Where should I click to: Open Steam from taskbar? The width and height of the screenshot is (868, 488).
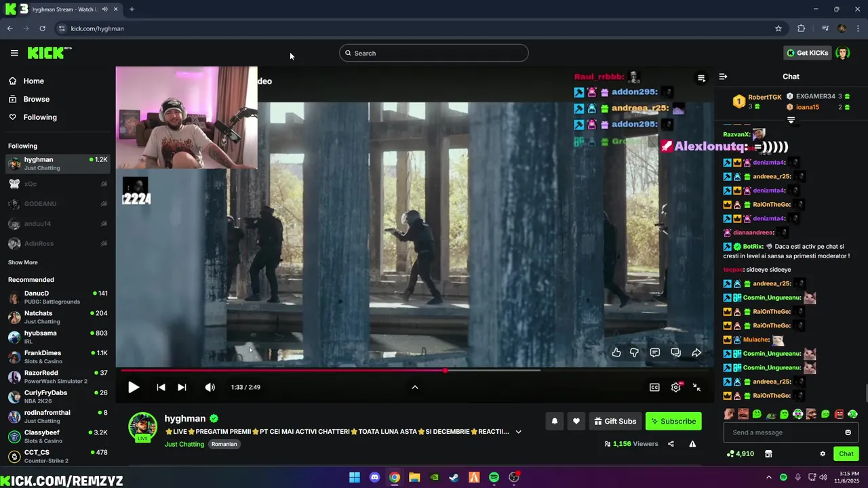pos(454,477)
